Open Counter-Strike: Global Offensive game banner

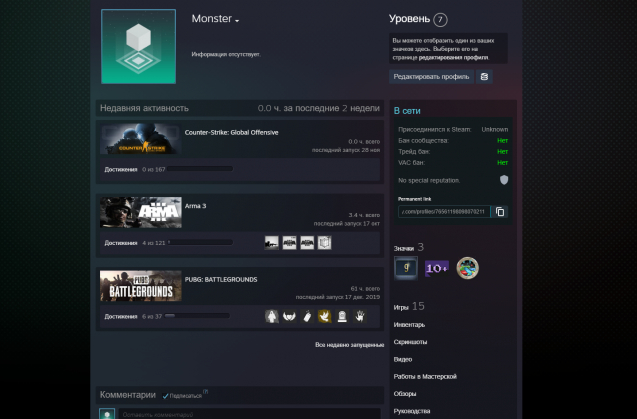click(141, 139)
